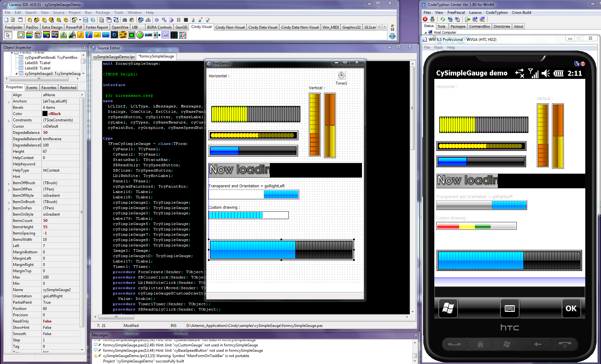Expand the ItemOnPen property
The height and width of the screenshot is (364, 601).
(9, 209)
